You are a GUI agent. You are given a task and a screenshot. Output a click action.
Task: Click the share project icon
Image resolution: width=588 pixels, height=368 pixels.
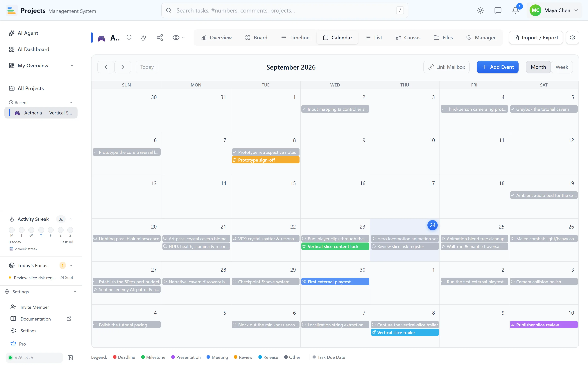coord(160,38)
